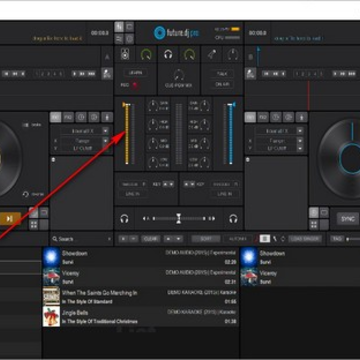This screenshot has width=360, height=360.
Task: Click the future.dj pro logo
Action: tap(177, 32)
